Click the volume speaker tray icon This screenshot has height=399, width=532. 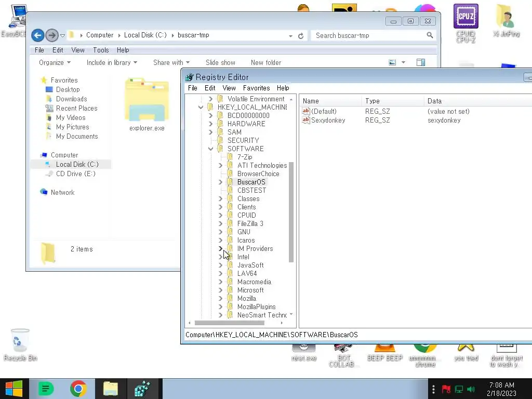pyautogui.click(x=471, y=389)
